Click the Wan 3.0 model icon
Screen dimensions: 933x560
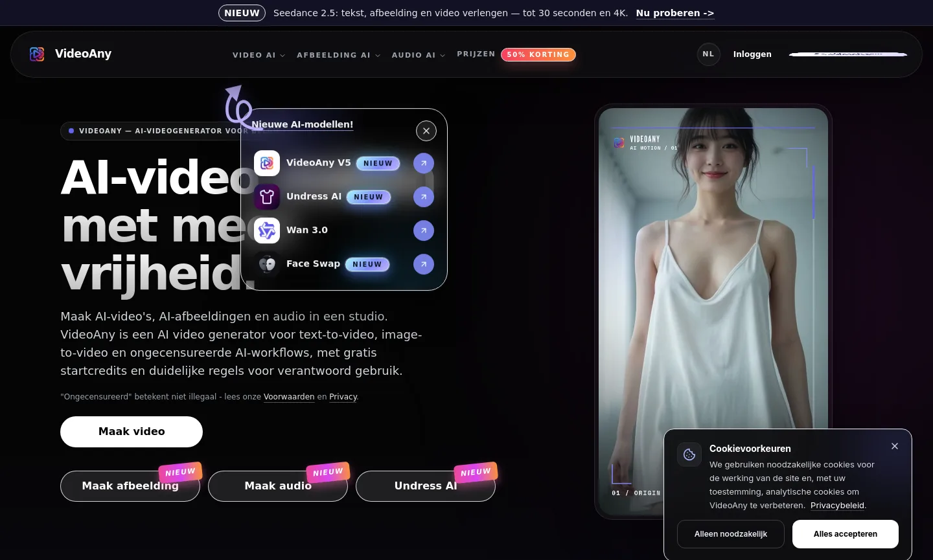coord(267,230)
